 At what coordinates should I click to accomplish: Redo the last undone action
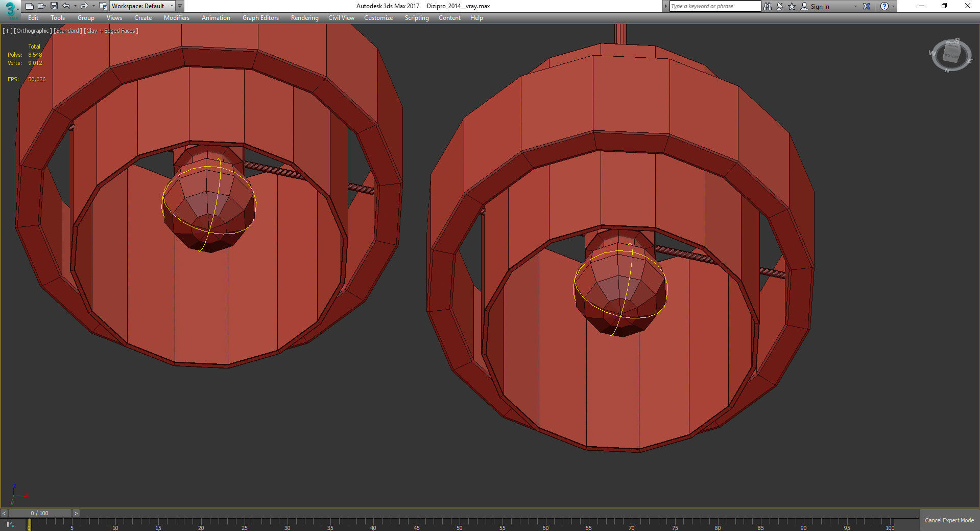[84, 6]
